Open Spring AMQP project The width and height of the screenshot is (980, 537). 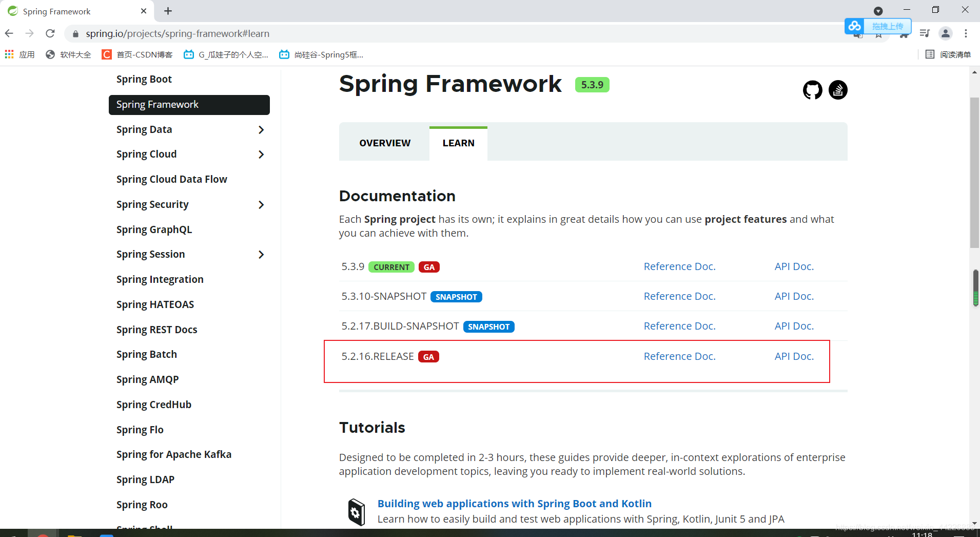(148, 379)
